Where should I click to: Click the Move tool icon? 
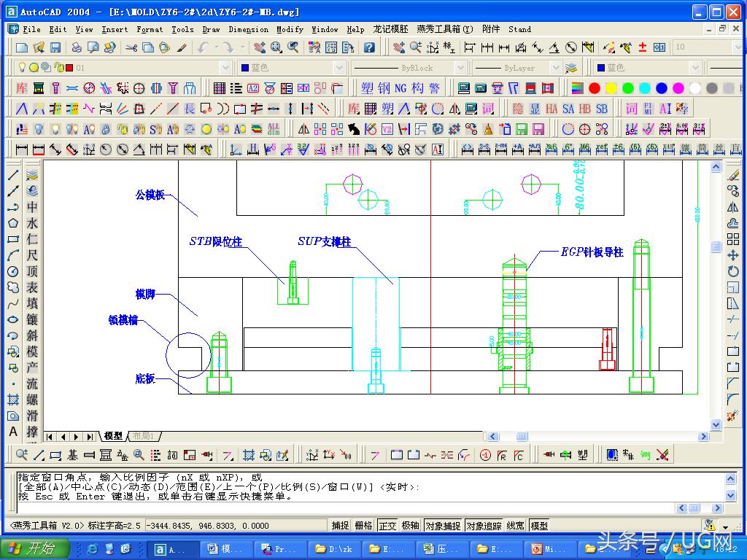click(733, 255)
